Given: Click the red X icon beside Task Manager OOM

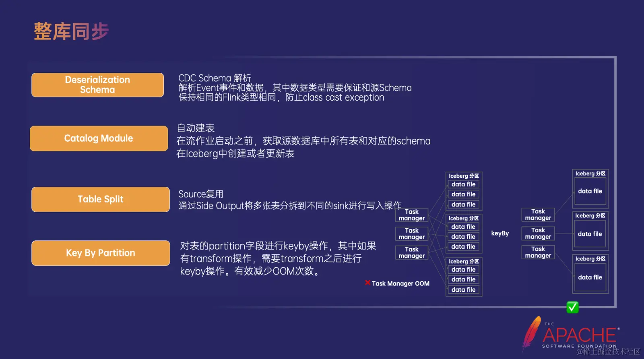Looking at the screenshot, I should coord(367,283).
